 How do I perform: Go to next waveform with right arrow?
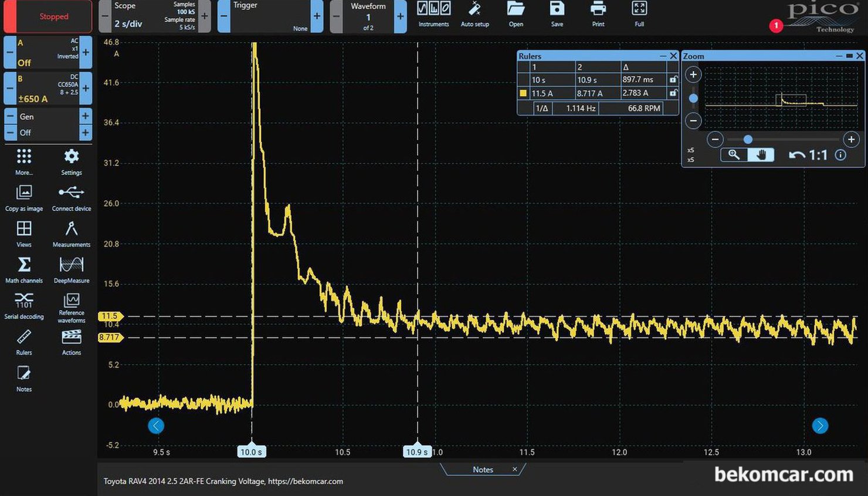pyautogui.click(x=820, y=426)
